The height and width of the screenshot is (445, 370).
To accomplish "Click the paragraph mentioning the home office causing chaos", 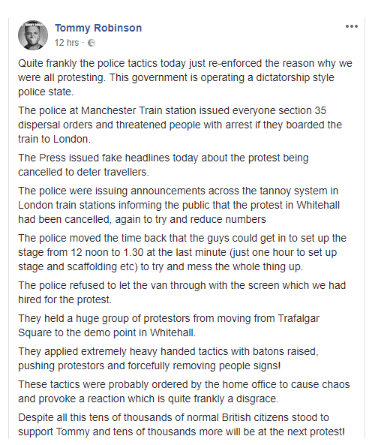I will coord(184,391).
